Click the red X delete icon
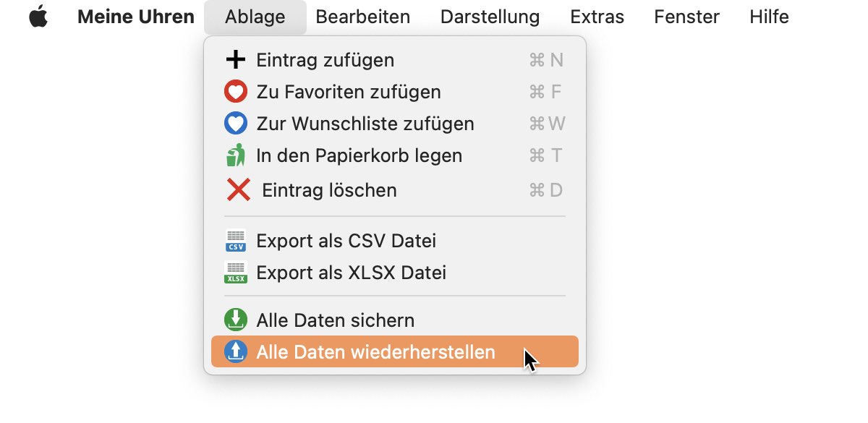This screenshot has width=868, height=423. [238, 190]
